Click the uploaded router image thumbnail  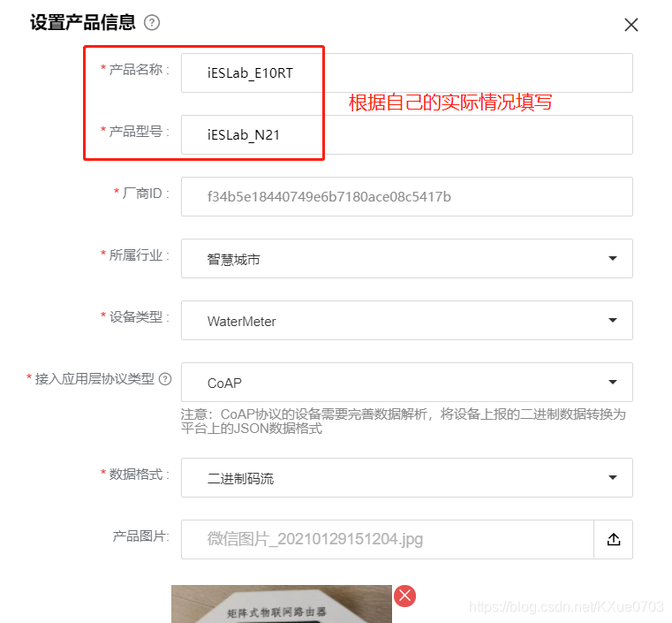point(281,604)
